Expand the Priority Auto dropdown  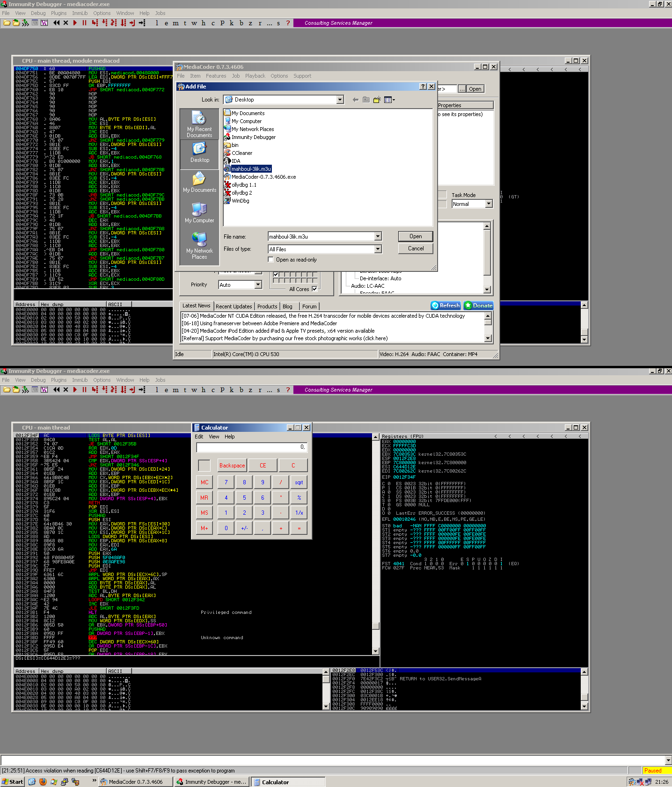pos(258,285)
